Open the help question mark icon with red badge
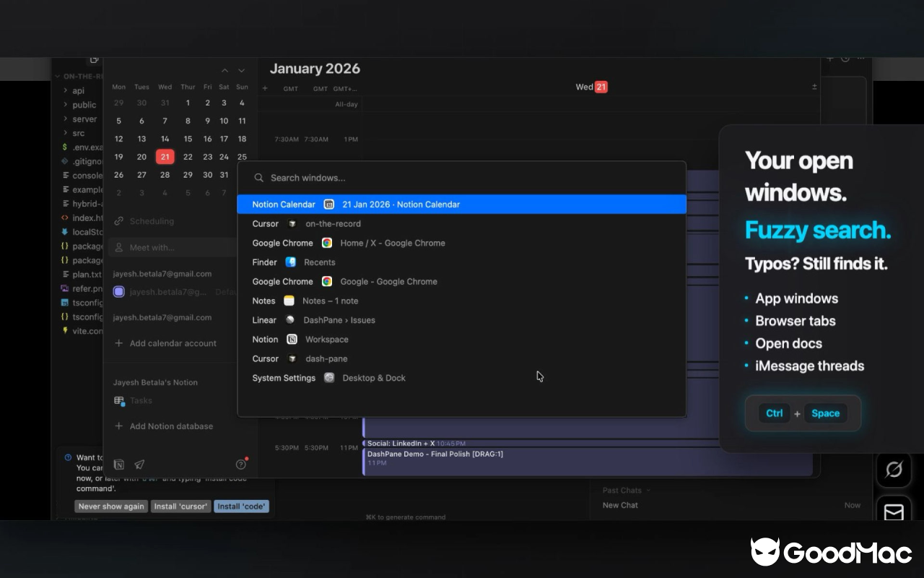 [x=240, y=465]
